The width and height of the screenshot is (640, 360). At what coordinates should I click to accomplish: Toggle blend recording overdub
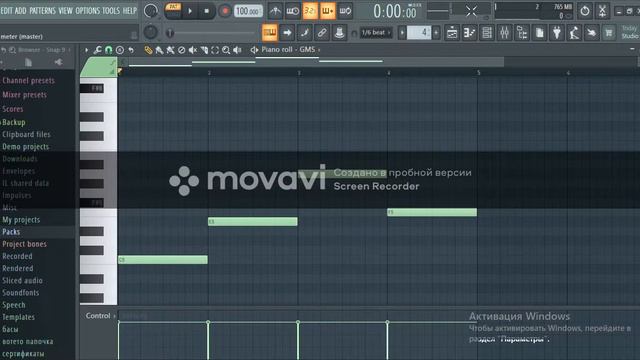tap(328, 11)
